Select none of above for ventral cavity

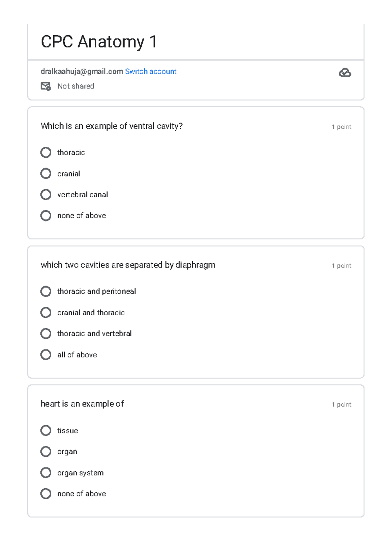point(46,216)
